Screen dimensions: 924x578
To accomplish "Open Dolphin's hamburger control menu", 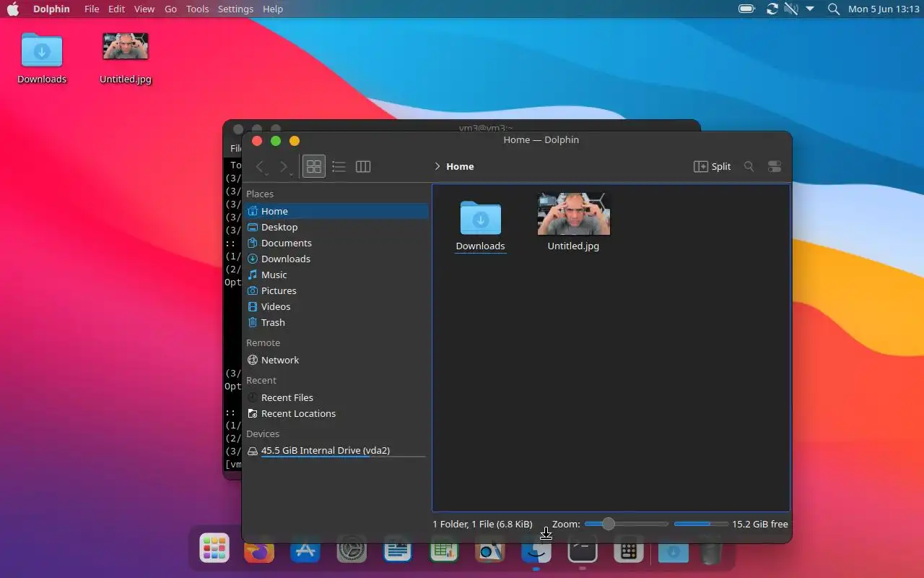I will [775, 167].
